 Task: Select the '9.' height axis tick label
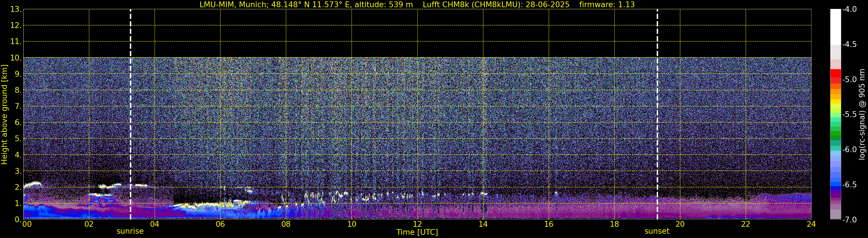click(x=18, y=74)
